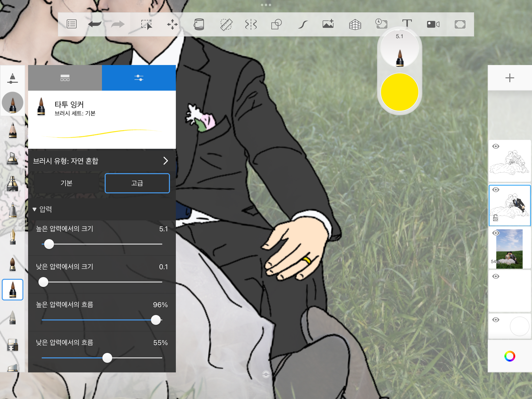Viewport: 532px width, 399px height.
Task: Toggle fullscreen canvas view
Action: pyautogui.click(x=460, y=24)
